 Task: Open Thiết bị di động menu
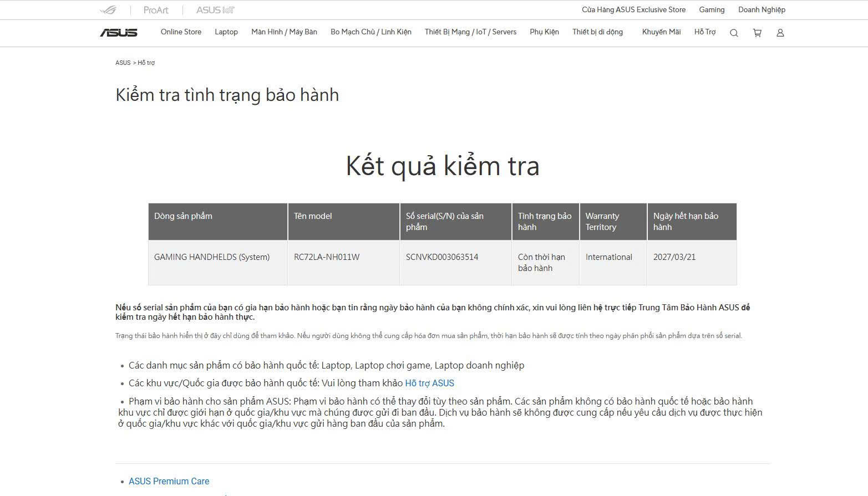(x=597, y=32)
